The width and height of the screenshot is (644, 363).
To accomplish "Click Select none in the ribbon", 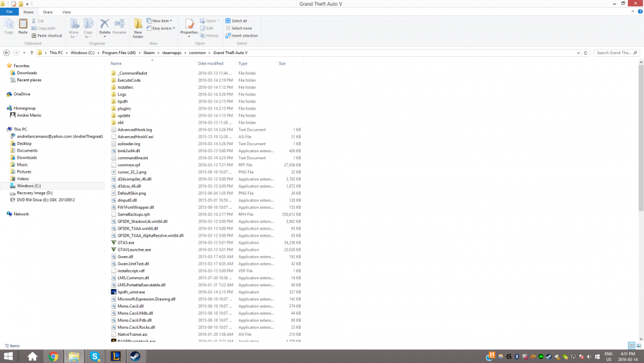I will click(x=239, y=28).
